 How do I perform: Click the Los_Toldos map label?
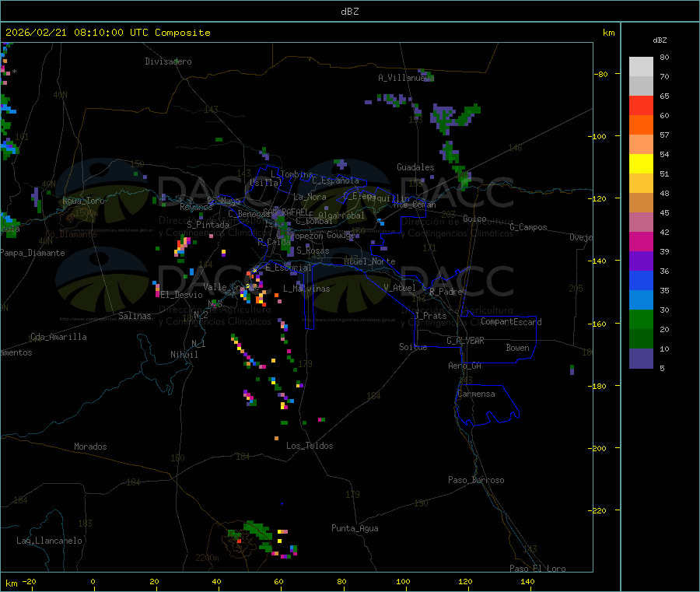pyautogui.click(x=310, y=446)
